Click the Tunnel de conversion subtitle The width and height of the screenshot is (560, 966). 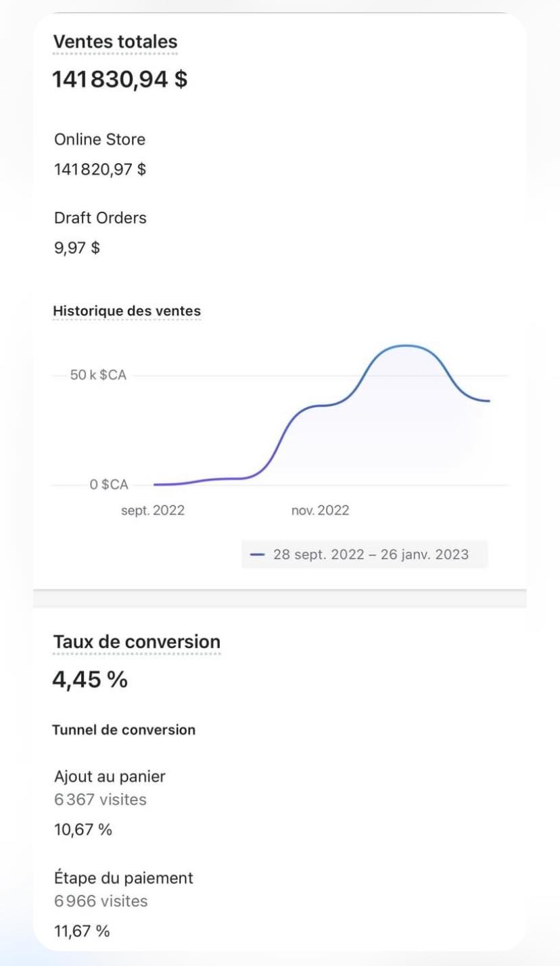124,730
